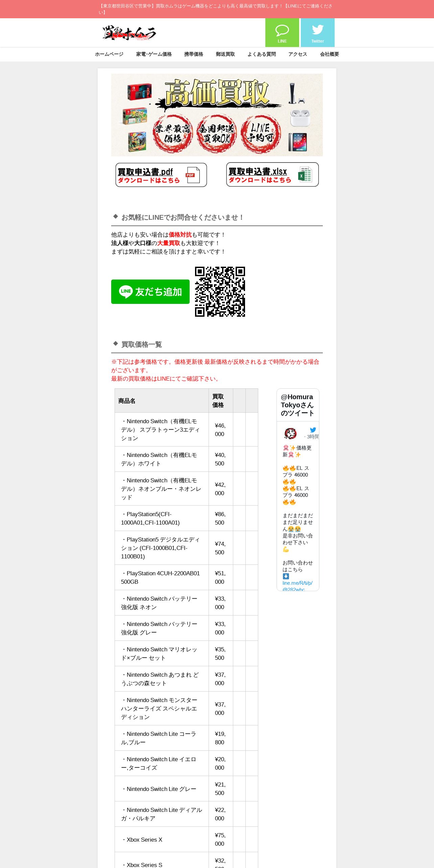Open 会社概要 menu item

pos(330,54)
